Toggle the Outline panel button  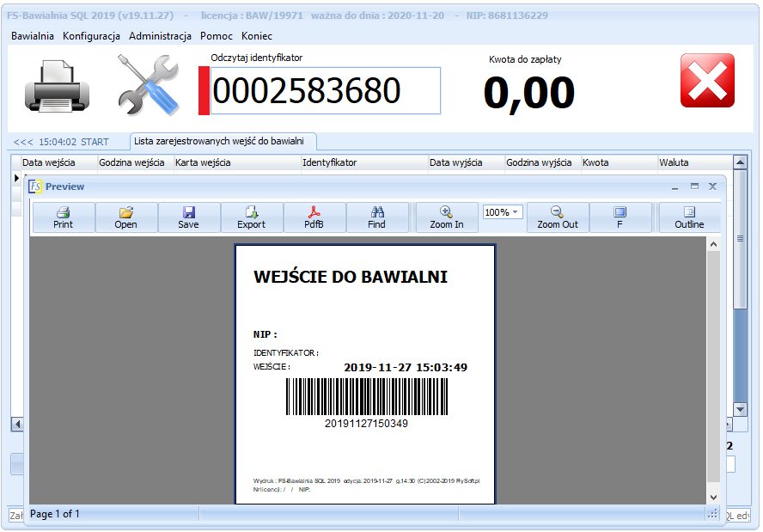(x=689, y=217)
